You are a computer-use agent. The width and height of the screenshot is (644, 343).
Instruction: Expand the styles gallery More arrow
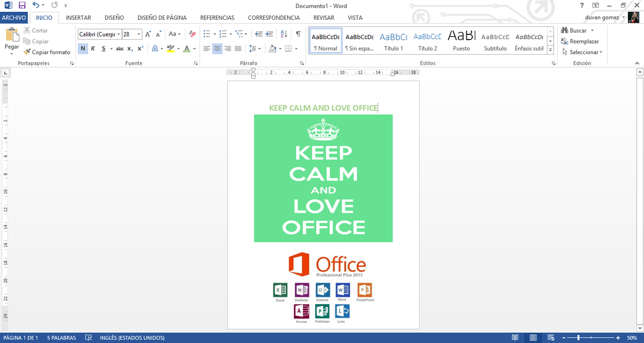point(551,50)
